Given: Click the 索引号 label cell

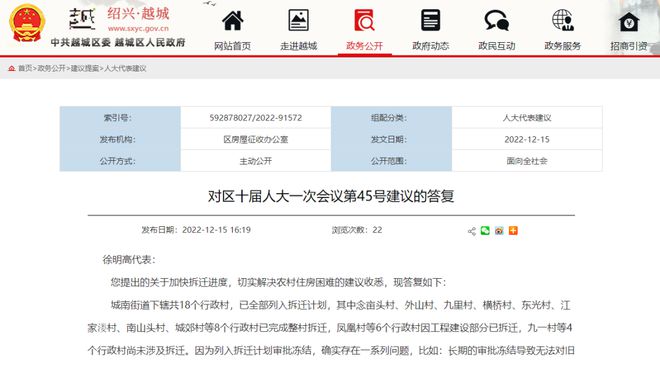Looking at the screenshot, I should (120, 118).
